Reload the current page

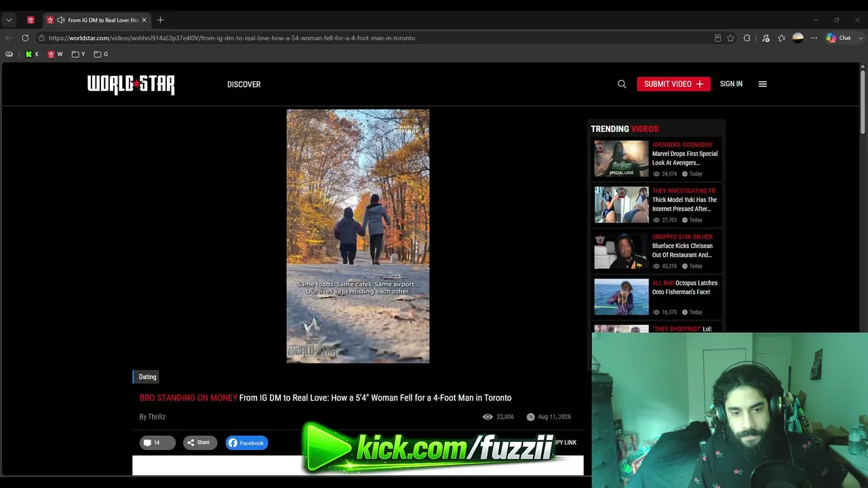[25, 38]
